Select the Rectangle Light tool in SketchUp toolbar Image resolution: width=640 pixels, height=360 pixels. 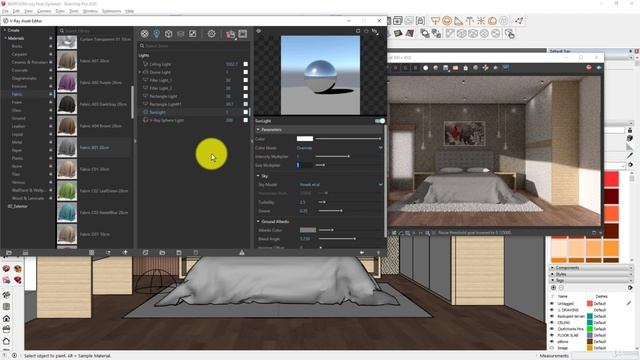point(436,20)
